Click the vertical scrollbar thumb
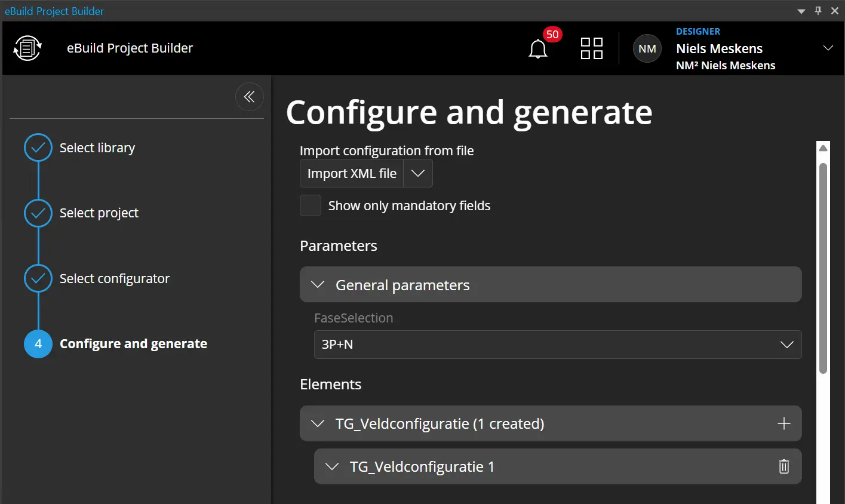This screenshot has width=845, height=504. coord(823,268)
